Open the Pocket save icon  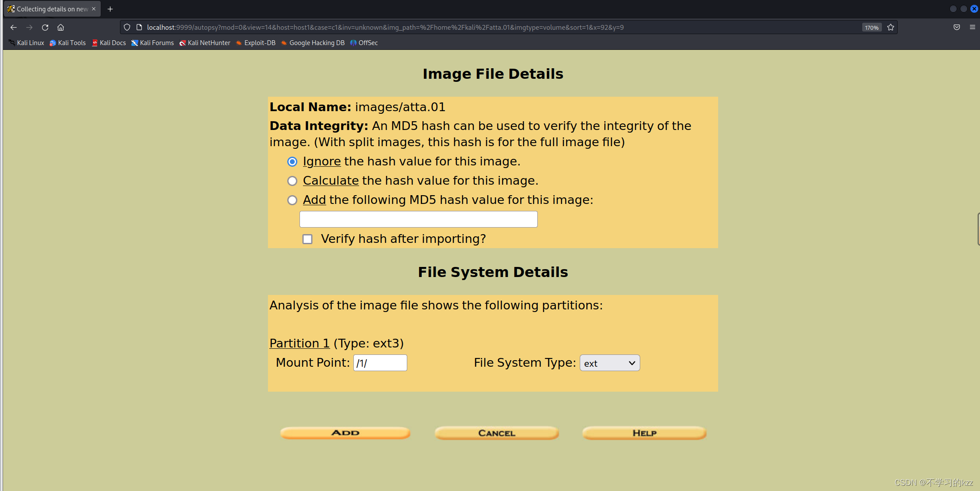[956, 27]
